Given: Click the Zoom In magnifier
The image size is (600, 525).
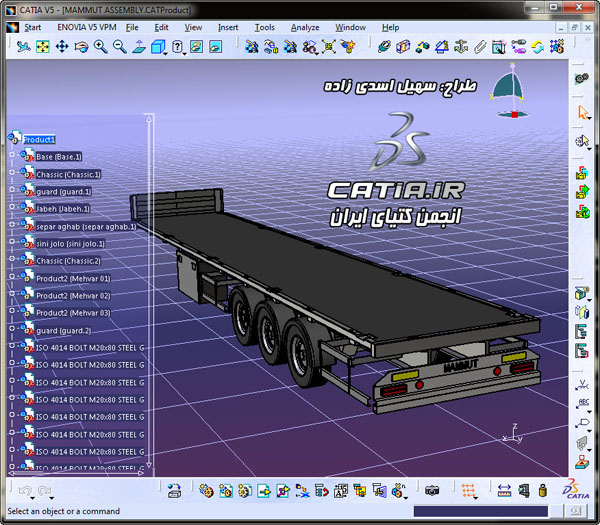Looking at the screenshot, I should 101,47.
